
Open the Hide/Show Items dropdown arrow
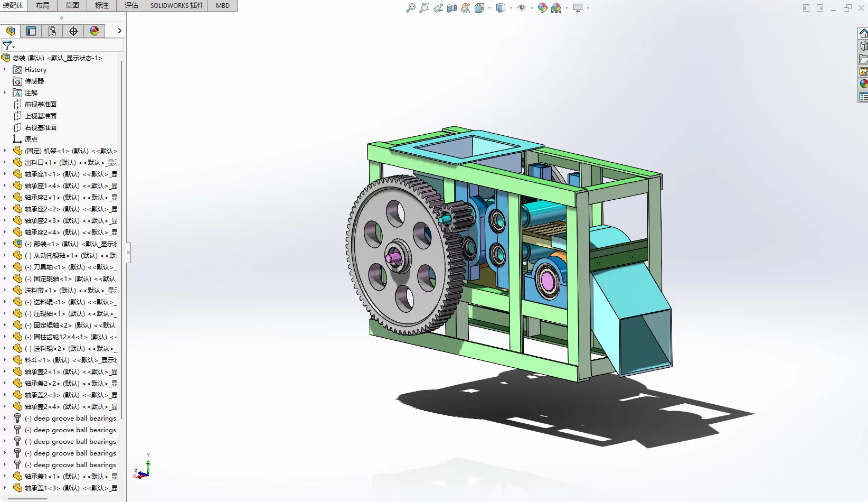click(532, 8)
